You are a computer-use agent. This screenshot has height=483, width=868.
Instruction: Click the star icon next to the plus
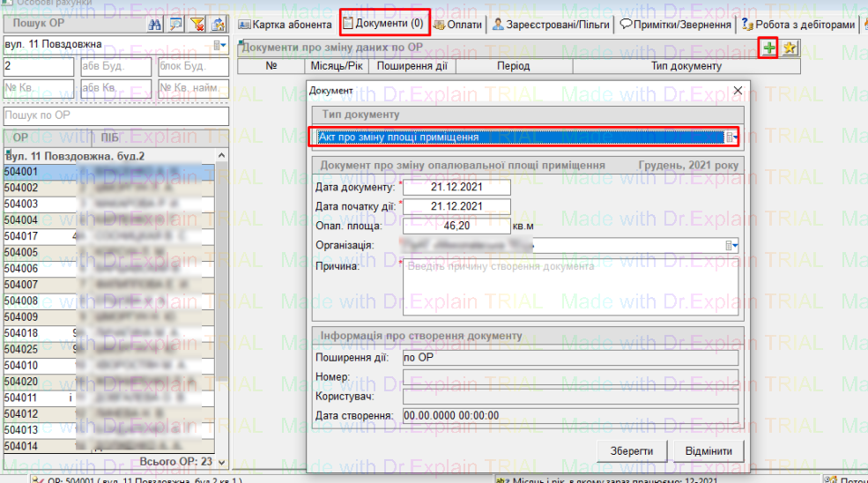[x=790, y=48]
